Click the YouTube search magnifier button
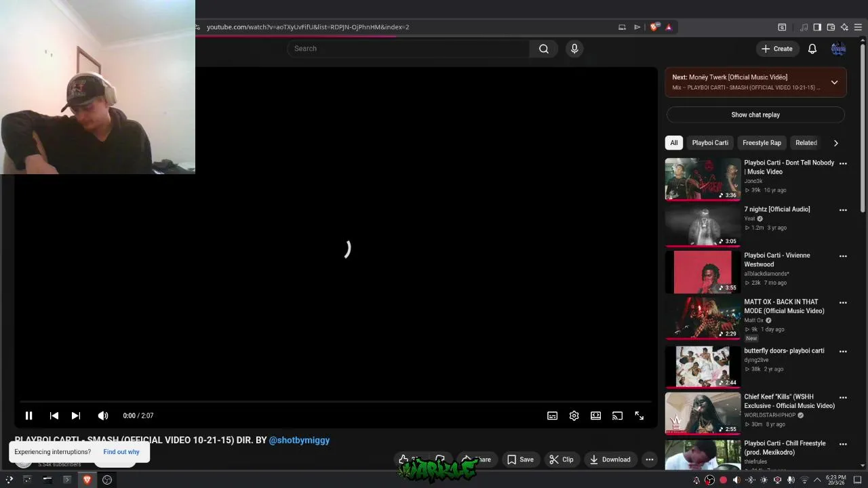 (x=544, y=49)
